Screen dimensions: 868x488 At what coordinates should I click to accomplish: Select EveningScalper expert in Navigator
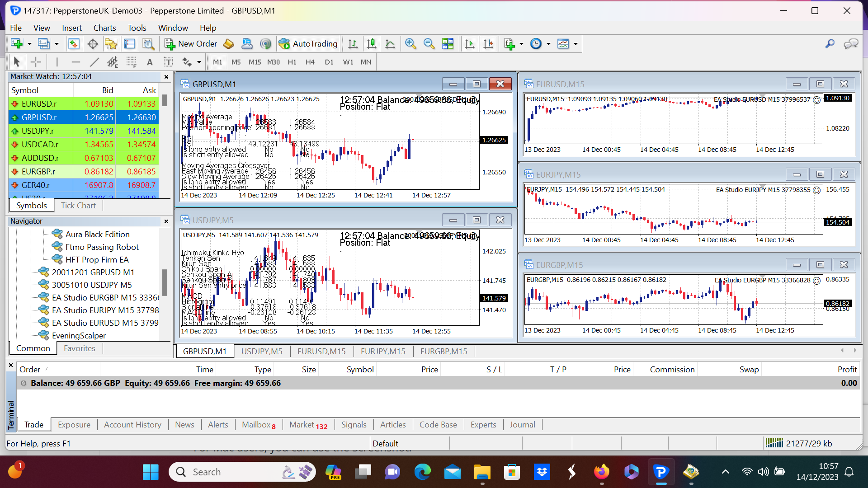pyautogui.click(x=79, y=336)
